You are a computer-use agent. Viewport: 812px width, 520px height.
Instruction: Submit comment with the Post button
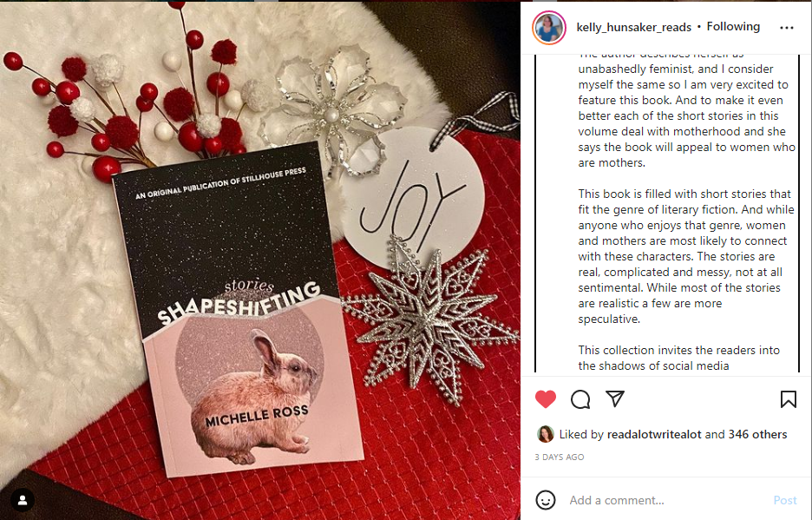tap(784, 500)
